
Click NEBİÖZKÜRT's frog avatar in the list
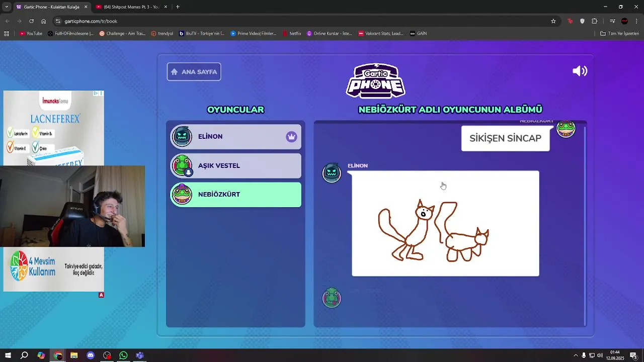click(x=182, y=195)
